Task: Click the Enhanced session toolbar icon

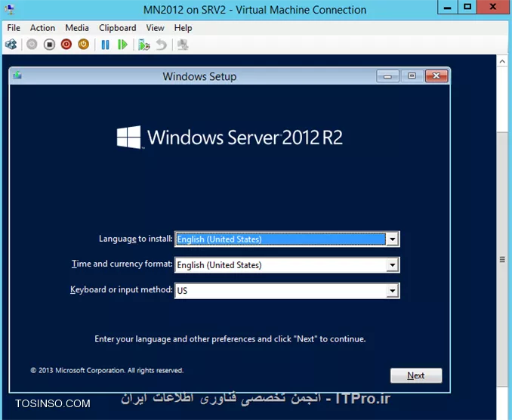Action: point(183,45)
